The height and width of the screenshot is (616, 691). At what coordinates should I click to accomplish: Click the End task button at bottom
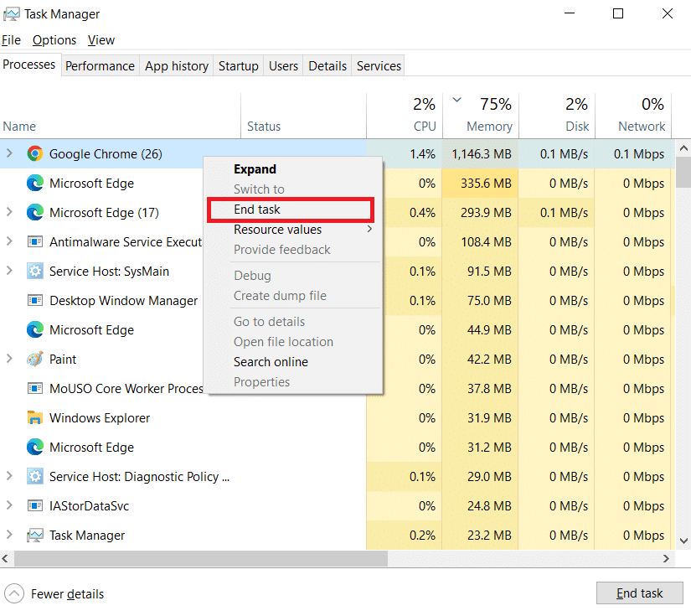coord(639,593)
